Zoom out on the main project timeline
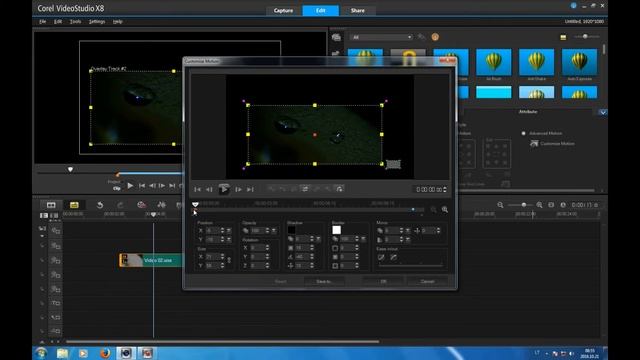640x360 pixels. pos(500,205)
